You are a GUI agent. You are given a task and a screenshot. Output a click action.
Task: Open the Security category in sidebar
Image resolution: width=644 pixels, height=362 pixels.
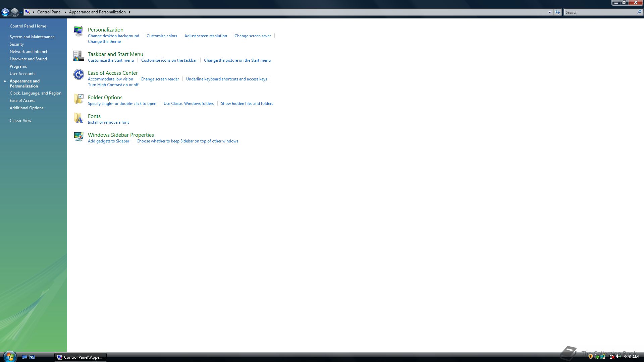click(x=17, y=44)
